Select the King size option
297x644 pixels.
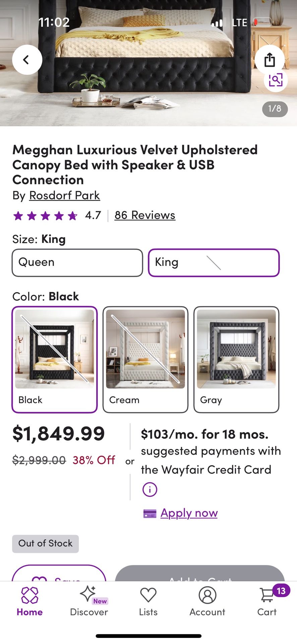(214, 263)
